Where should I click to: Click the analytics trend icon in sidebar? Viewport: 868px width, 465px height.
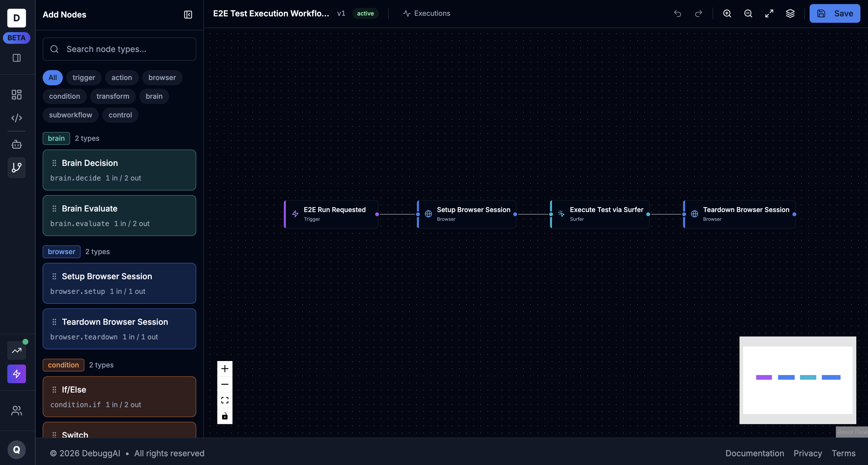pyautogui.click(x=16, y=351)
